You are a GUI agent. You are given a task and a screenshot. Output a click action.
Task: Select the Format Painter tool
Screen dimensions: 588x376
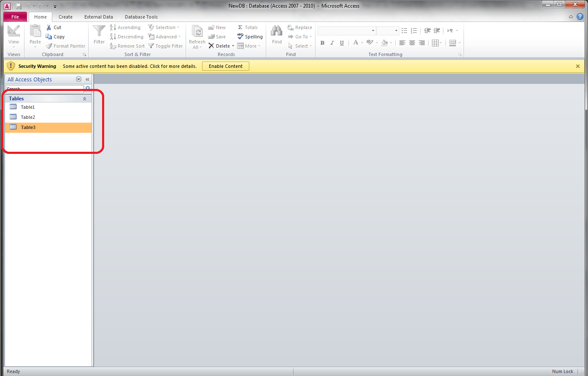pyautogui.click(x=65, y=46)
